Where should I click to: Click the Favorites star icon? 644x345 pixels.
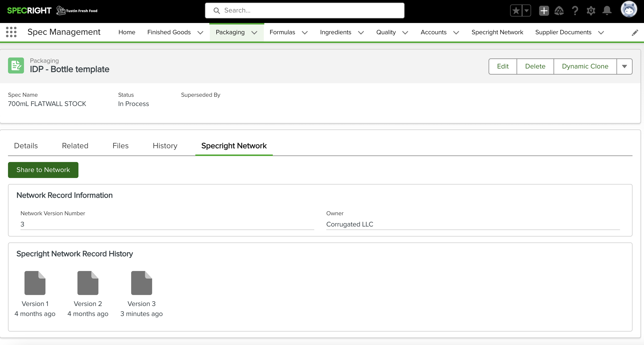point(516,10)
